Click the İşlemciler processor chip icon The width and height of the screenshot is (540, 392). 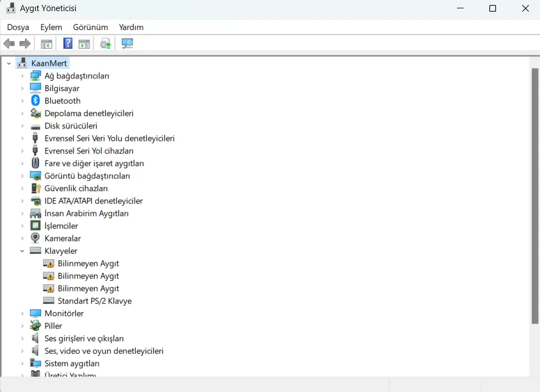35,226
